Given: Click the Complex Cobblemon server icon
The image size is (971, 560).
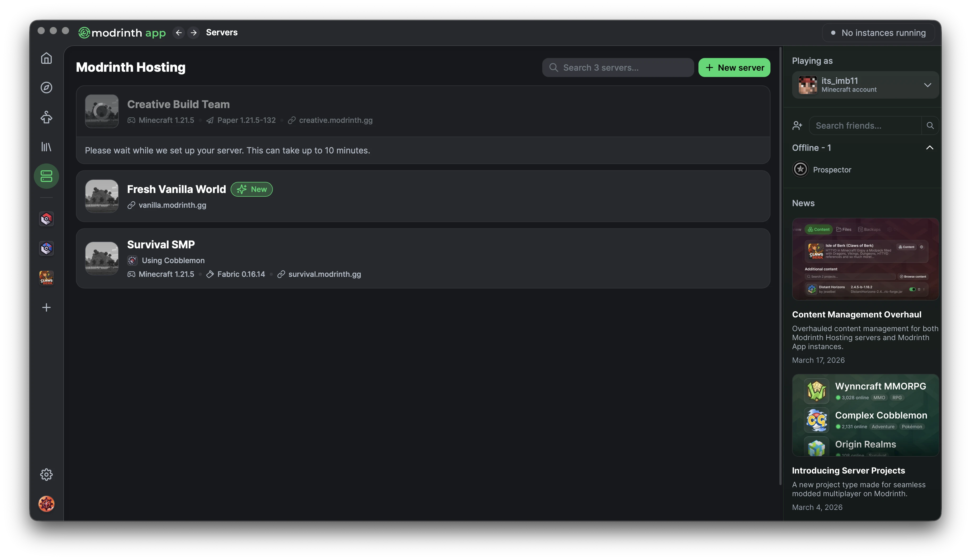Looking at the screenshot, I should click(816, 420).
